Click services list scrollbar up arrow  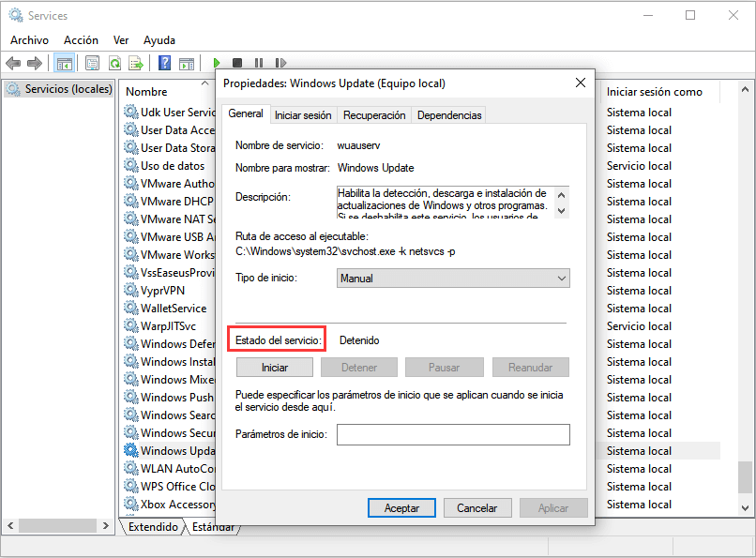click(745, 90)
